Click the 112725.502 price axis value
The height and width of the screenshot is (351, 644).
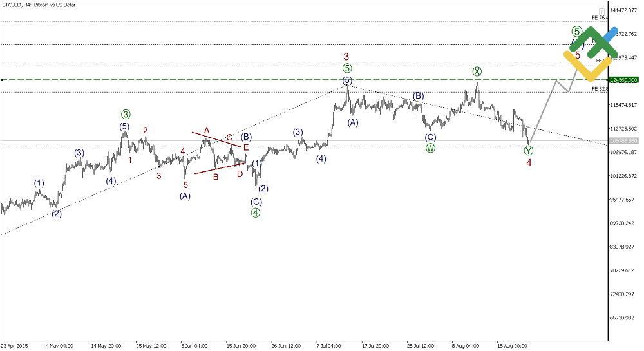[x=624, y=129]
